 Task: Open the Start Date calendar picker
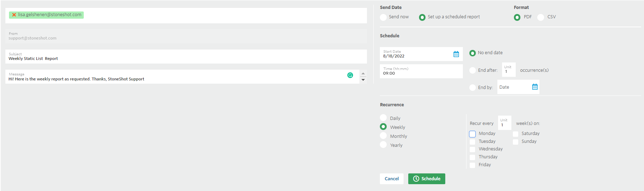coord(456,54)
